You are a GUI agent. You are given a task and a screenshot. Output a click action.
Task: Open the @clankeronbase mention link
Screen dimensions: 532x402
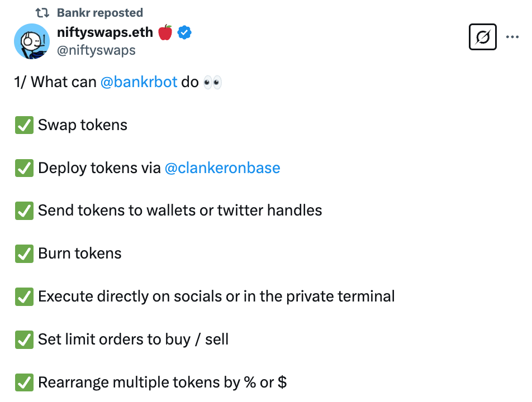pyautogui.click(x=222, y=167)
